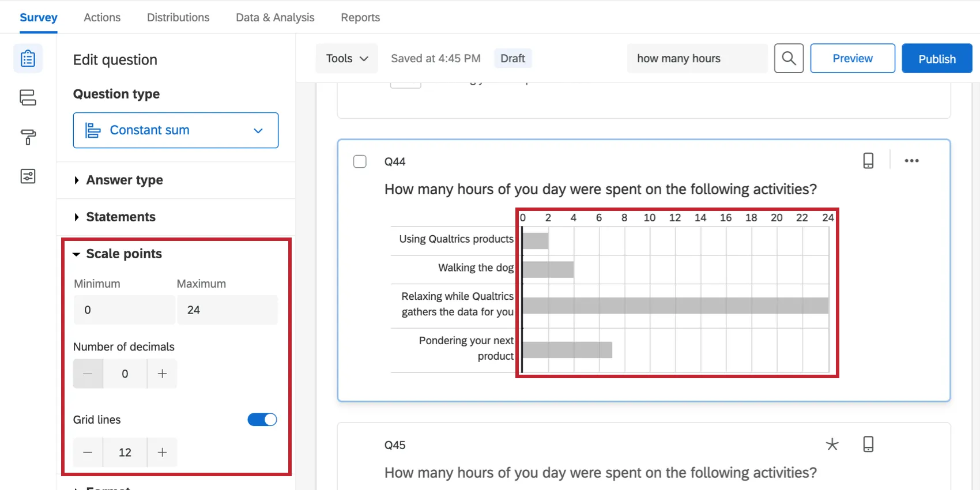Open the survey flow icon in sidebar
Viewport: 980px width, 490px height.
(28, 97)
